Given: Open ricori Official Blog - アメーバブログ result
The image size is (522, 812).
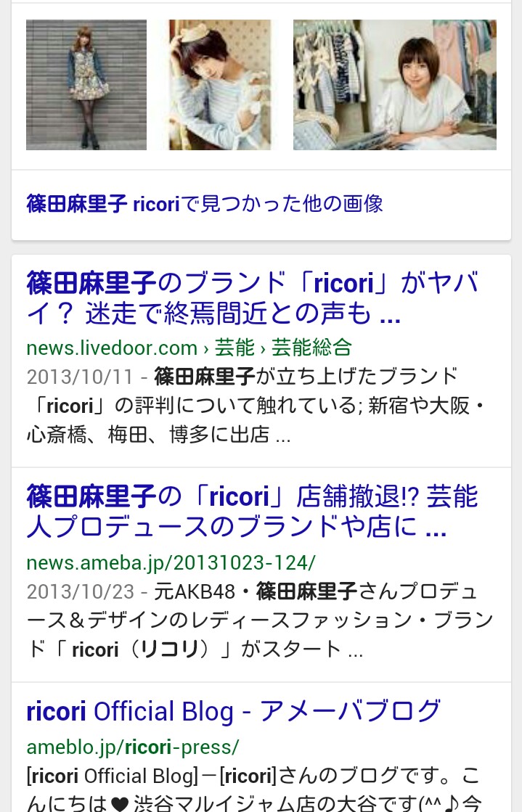Looking at the screenshot, I should pos(234,712).
